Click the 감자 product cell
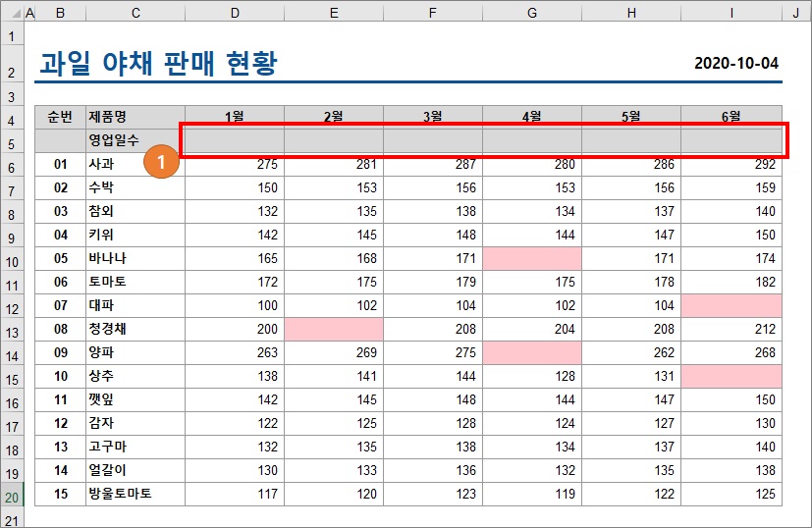 [135, 423]
